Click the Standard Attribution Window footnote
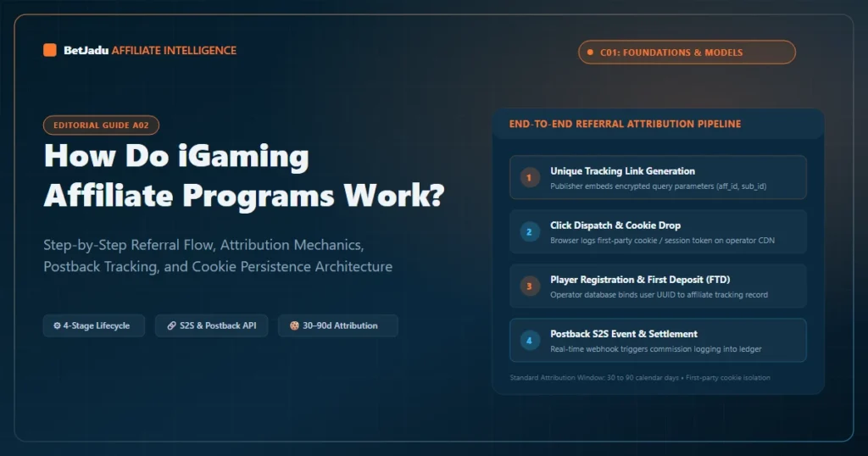 point(640,377)
